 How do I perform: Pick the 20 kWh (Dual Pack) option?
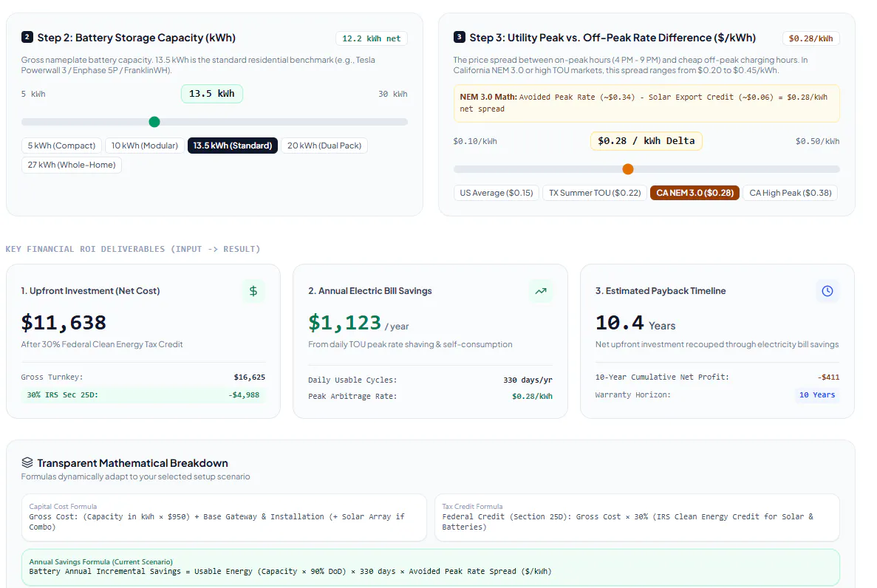324,146
